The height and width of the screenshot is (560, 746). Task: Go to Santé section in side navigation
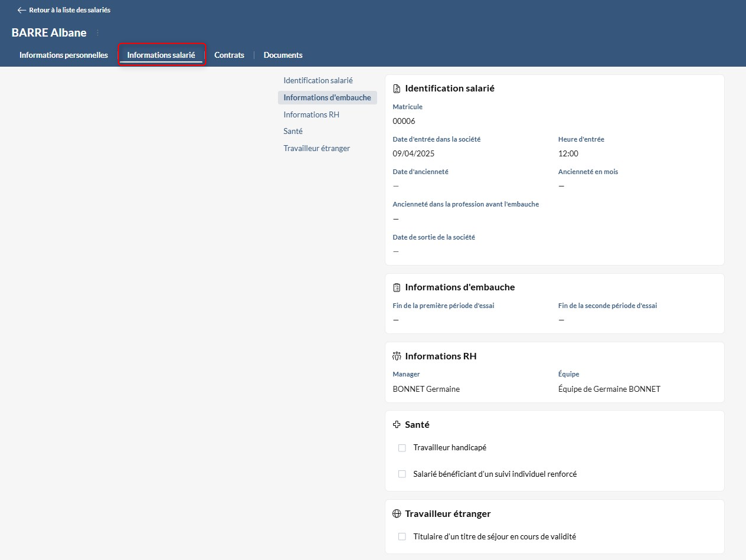tap(293, 132)
